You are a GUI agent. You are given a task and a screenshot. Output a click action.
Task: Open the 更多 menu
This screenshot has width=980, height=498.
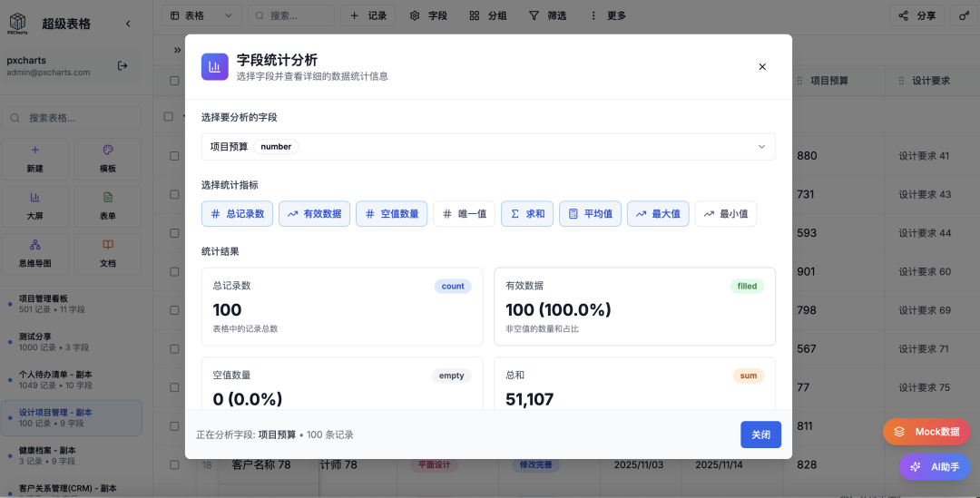(x=607, y=15)
